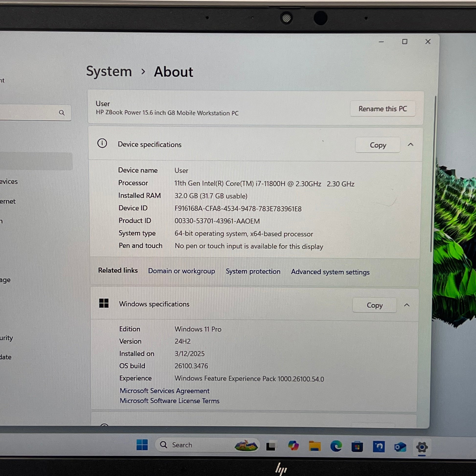Image resolution: width=476 pixels, height=476 pixels.
Task: Open File Explorer from taskbar
Action: click(x=315, y=446)
